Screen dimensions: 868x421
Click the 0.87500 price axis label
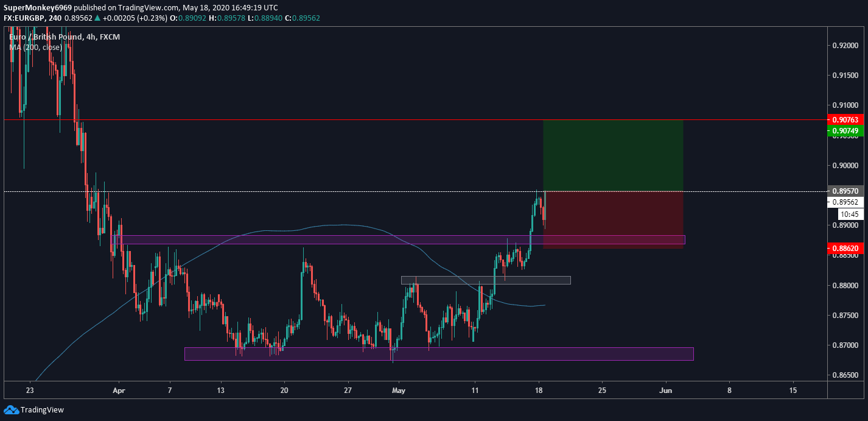tap(844, 316)
